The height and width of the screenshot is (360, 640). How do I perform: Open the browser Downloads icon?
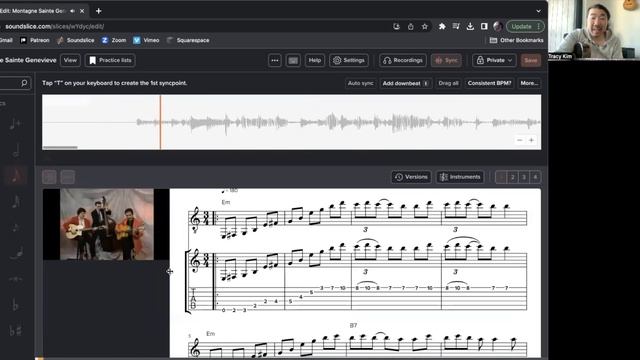coord(470,27)
